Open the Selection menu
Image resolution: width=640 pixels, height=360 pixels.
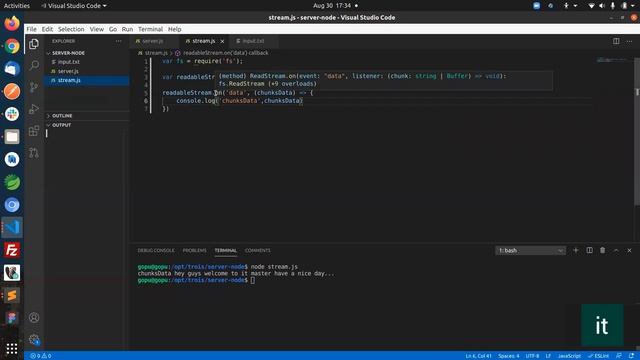(x=71, y=29)
